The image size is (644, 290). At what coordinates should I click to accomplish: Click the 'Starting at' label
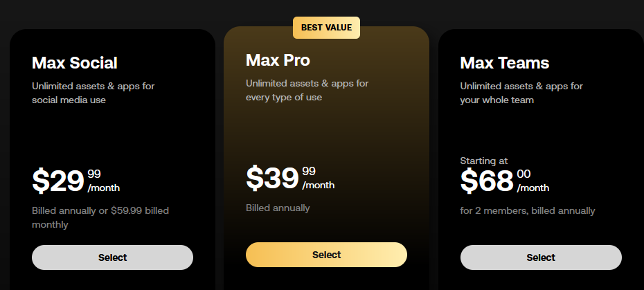coord(484,161)
